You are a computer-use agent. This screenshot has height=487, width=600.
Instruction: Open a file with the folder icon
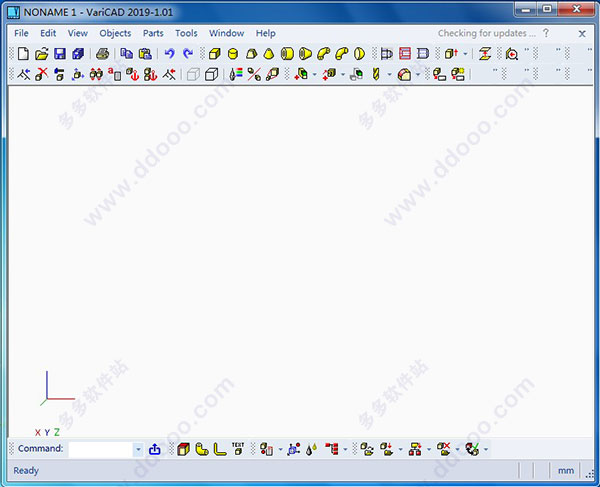41,54
